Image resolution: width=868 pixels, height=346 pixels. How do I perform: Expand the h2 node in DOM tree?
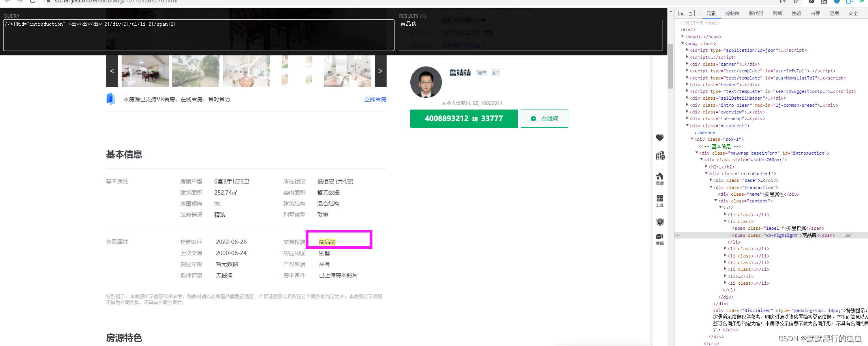(706, 166)
